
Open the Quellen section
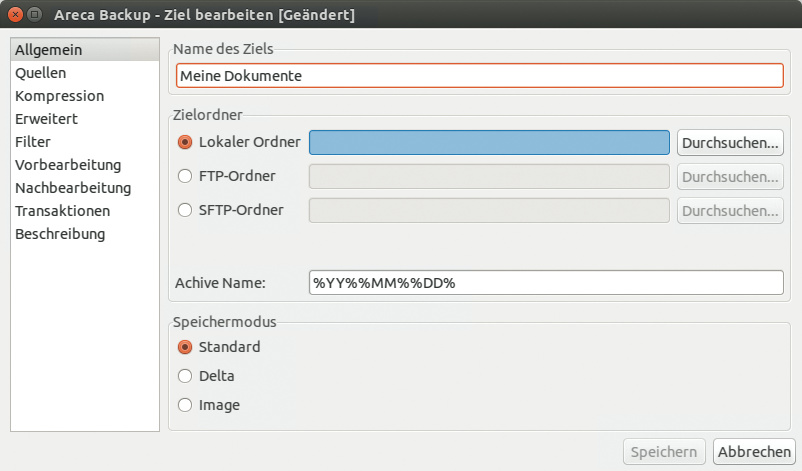click(41, 73)
